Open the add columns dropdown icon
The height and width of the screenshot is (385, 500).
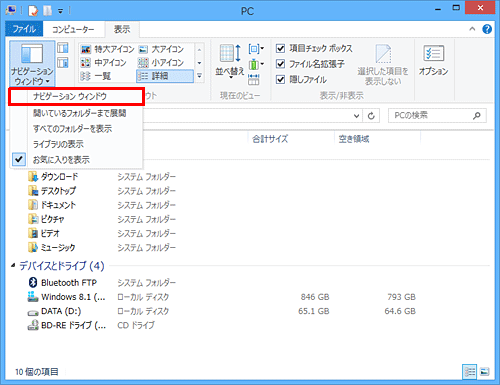tap(256, 64)
